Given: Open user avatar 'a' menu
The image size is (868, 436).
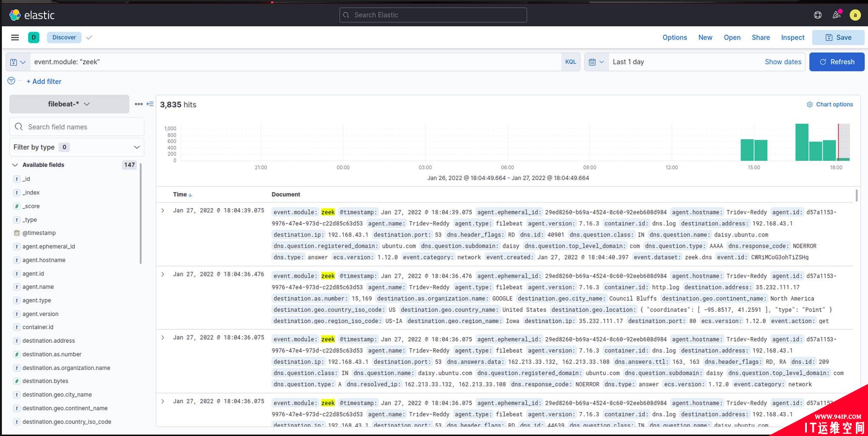Looking at the screenshot, I should [855, 15].
